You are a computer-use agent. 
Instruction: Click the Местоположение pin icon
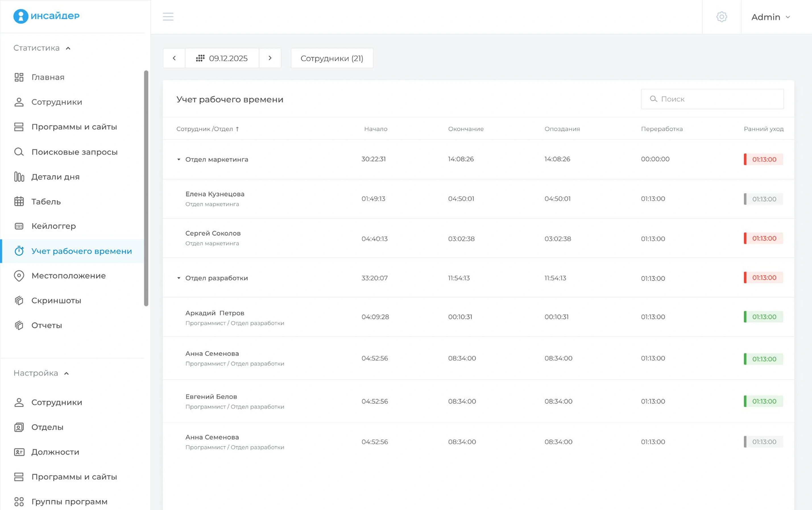pos(19,276)
